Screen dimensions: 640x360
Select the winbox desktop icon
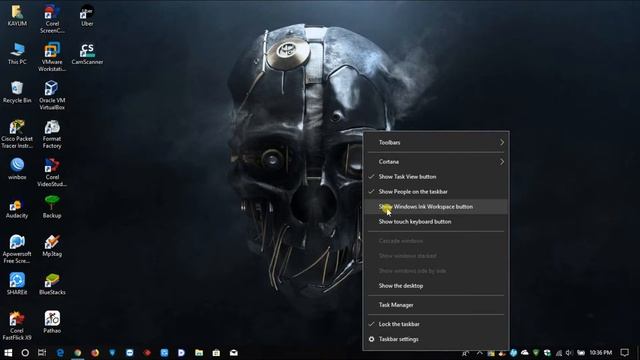coord(17,169)
